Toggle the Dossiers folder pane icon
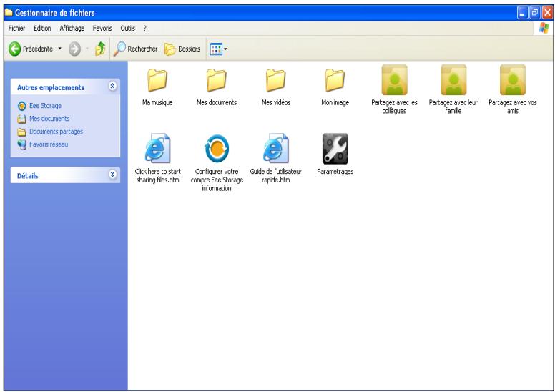The width and height of the screenshot is (555, 392). (170, 49)
